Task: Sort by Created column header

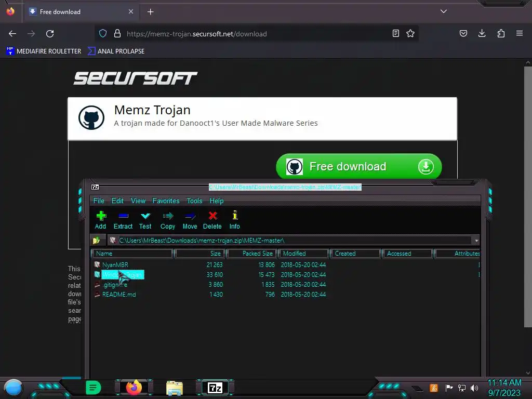Action: pyautogui.click(x=355, y=254)
